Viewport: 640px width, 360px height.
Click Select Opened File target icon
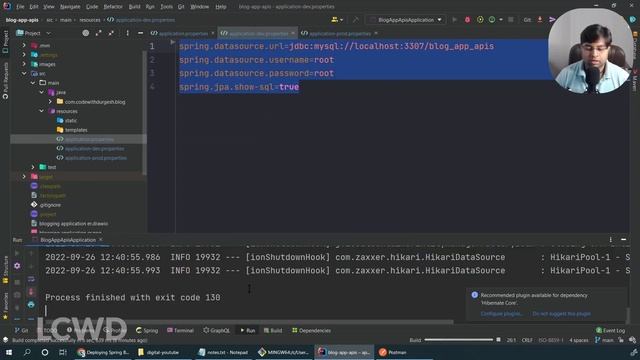pyautogui.click(x=86, y=33)
